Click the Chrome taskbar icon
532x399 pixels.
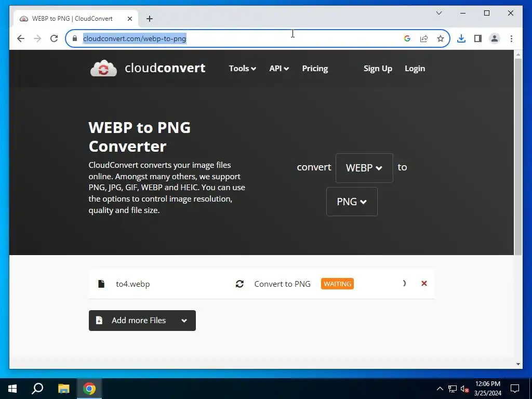coord(89,389)
